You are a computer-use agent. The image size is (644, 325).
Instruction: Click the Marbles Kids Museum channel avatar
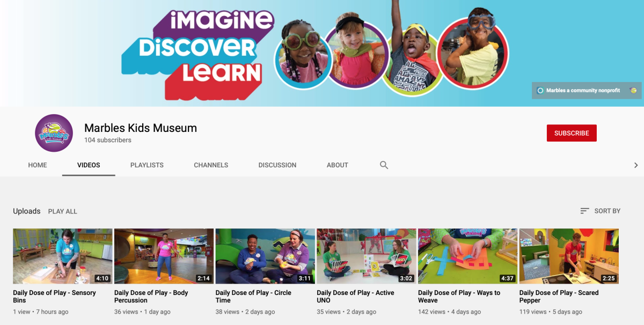54,133
